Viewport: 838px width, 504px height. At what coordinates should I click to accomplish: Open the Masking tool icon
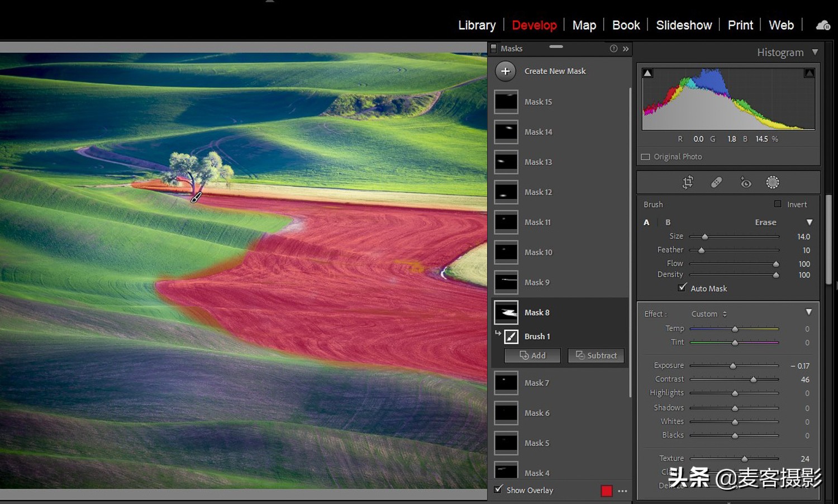click(773, 182)
